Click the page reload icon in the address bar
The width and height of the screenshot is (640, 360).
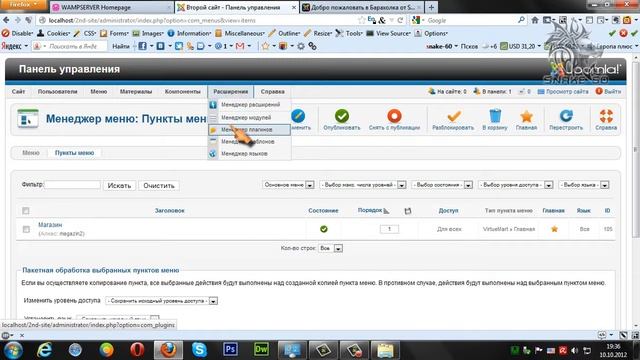pos(400,20)
